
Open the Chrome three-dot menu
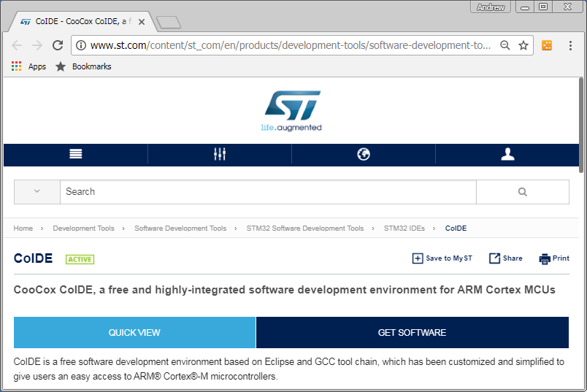pos(570,45)
